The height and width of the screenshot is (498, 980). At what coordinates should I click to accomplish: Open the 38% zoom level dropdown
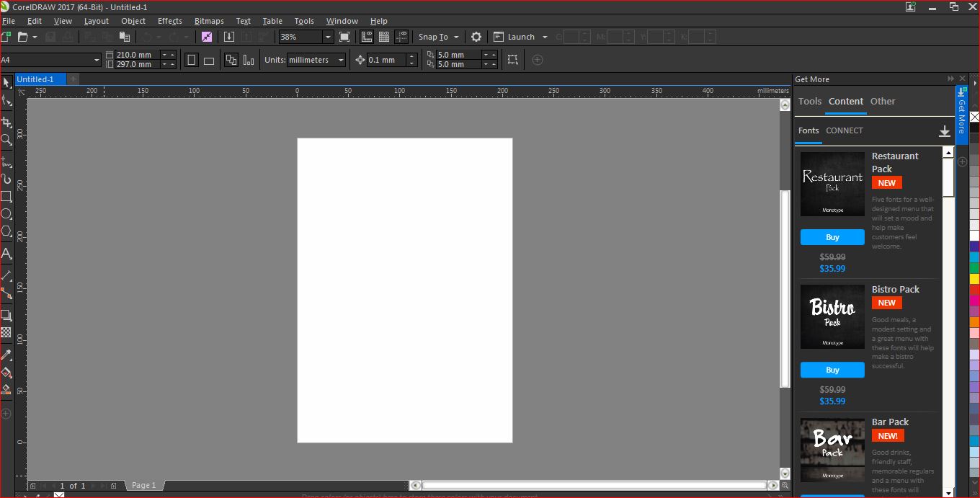328,37
